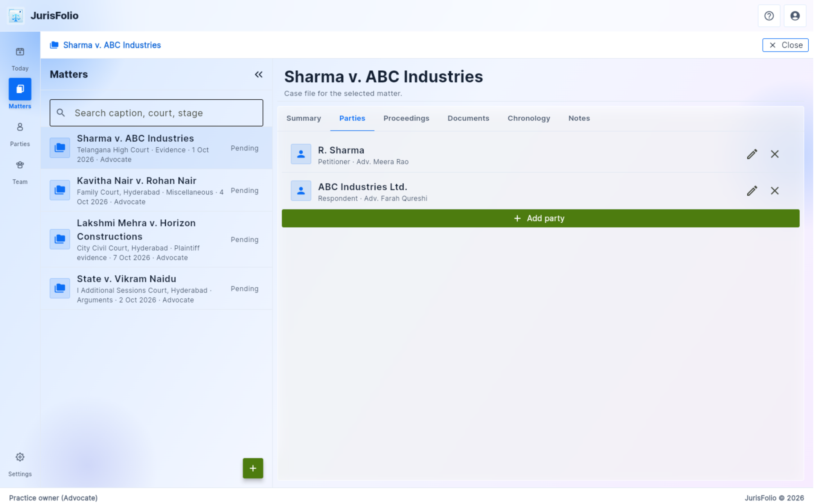The height and width of the screenshot is (504, 823).
Task: Open the Today view in sidebar
Action: point(20,59)
